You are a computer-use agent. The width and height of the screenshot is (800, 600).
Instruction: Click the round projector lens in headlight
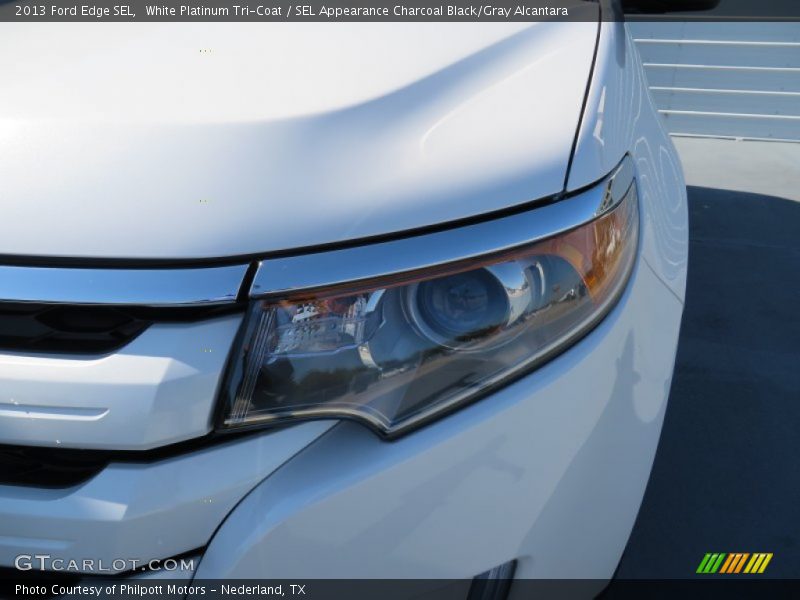coord(462,303)
